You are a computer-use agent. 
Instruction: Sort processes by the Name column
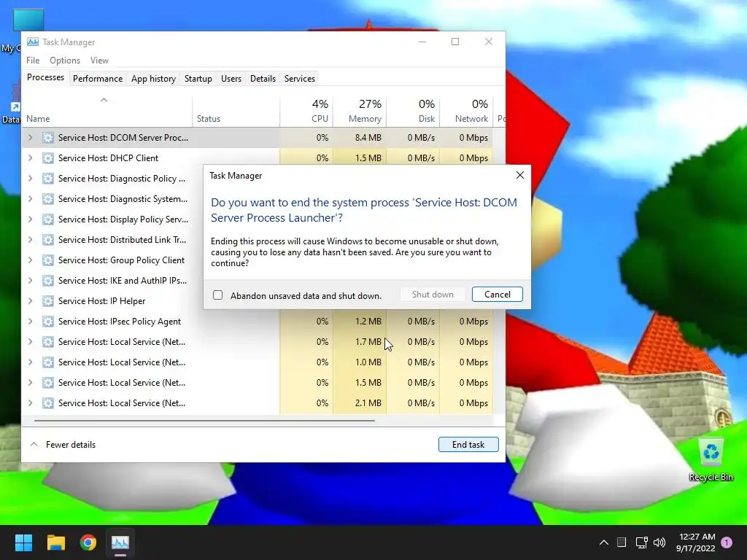[x=107, y=112]
